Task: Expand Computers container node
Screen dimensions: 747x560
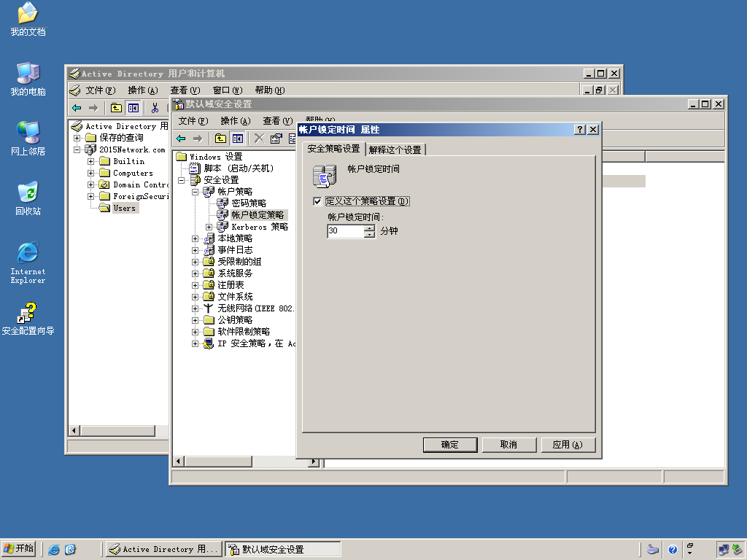Action: 90,173
